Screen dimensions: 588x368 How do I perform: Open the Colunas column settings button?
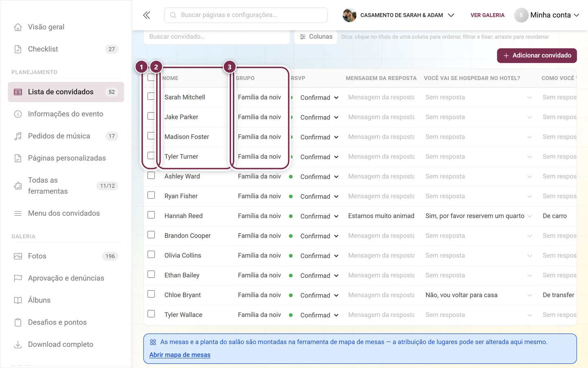(316, 37)
